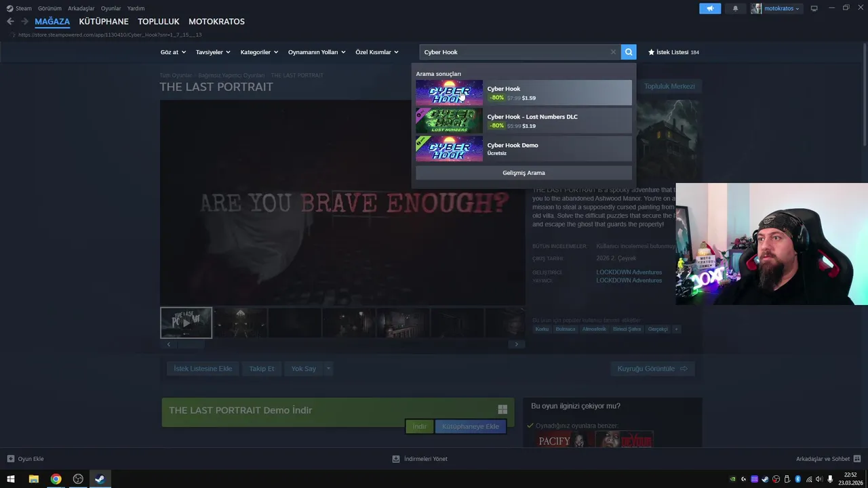Click the Steam icon in the taskbar
868x488 pixels.
pyautogui.click(x=100, y=479)
